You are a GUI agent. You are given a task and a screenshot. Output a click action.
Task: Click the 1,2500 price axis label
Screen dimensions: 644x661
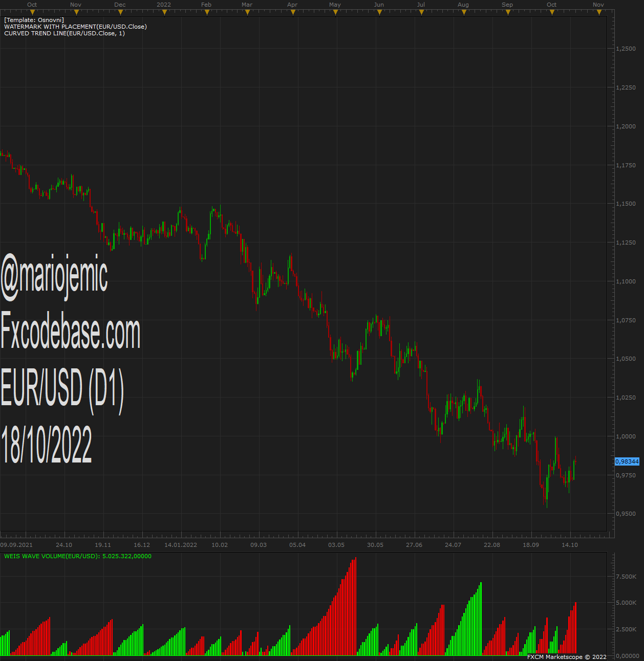tap(626, 49)
